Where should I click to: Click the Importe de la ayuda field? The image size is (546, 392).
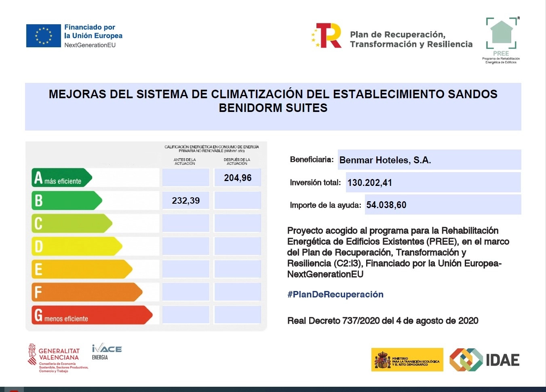tap(443, 205)
